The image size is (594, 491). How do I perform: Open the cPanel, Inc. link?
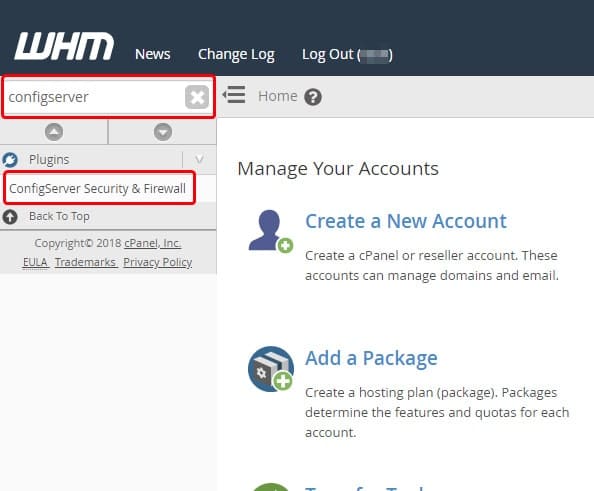[153, 243]
